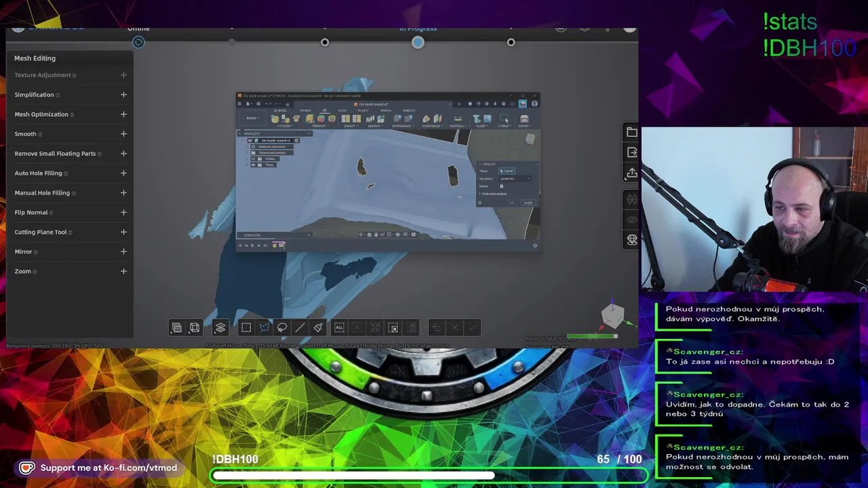Click the KONTROLA measure icon in Fusion ribbon
The image size is (868, 488).
coord(458,119)
